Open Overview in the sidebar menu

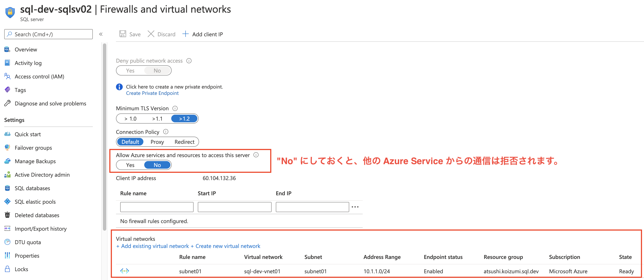tap(26, 50)
